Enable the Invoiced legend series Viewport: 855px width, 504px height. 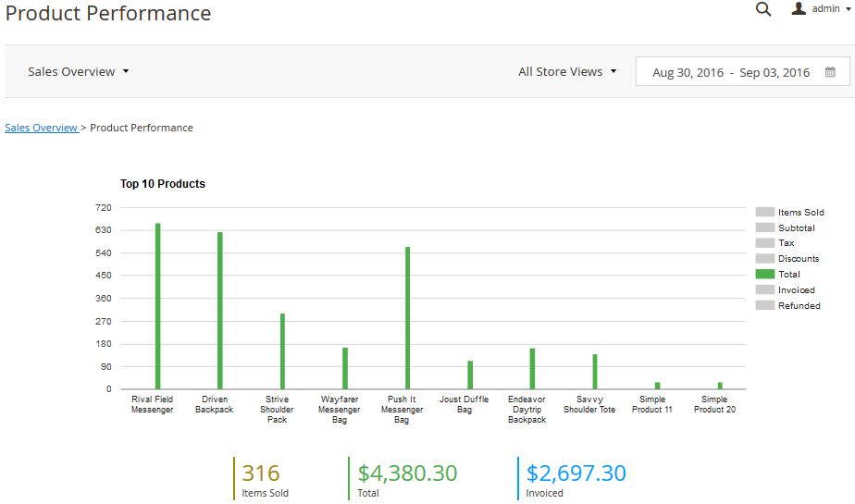(764, 290)
